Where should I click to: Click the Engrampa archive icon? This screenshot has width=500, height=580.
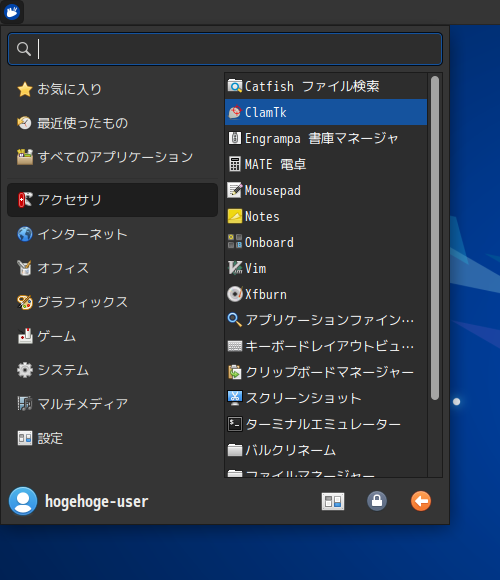click(234, 138)
